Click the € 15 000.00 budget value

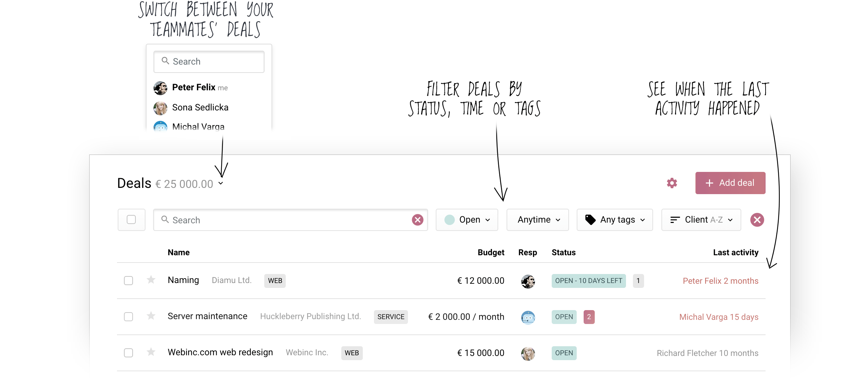(x=481, y=353)
